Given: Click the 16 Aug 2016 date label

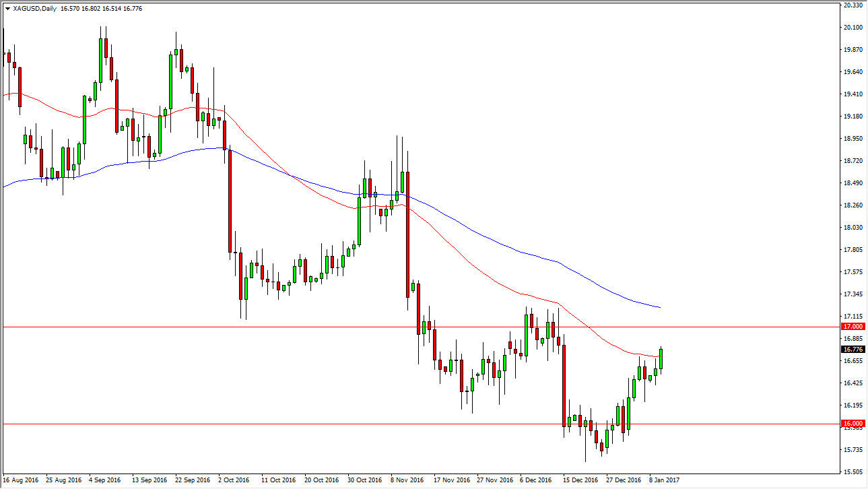Looking at the screenshot, I should point(20,480).
